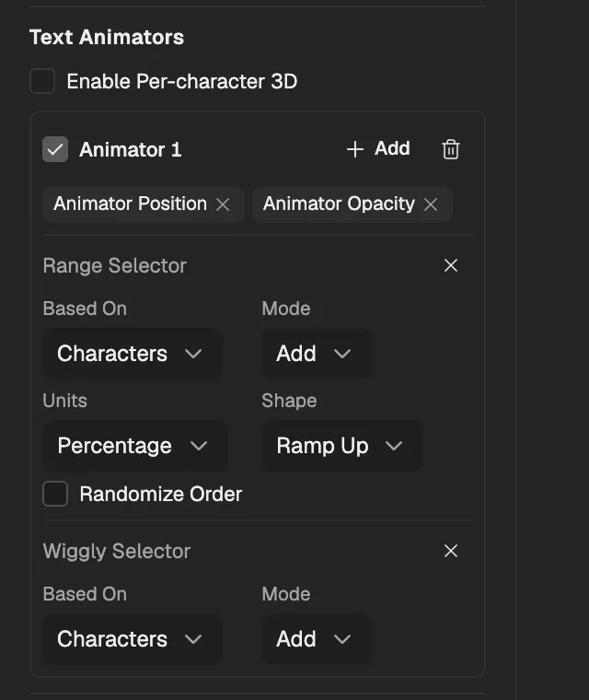The width and height of the screenshot is (589, 700).
Task: Open Range Selector Based On dropdown
Action: tap(133, 354)
